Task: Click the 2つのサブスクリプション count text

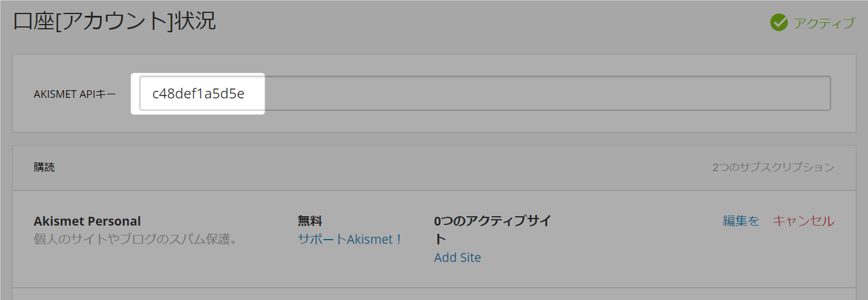Action: pyautogui.click(x=773, y=168)
